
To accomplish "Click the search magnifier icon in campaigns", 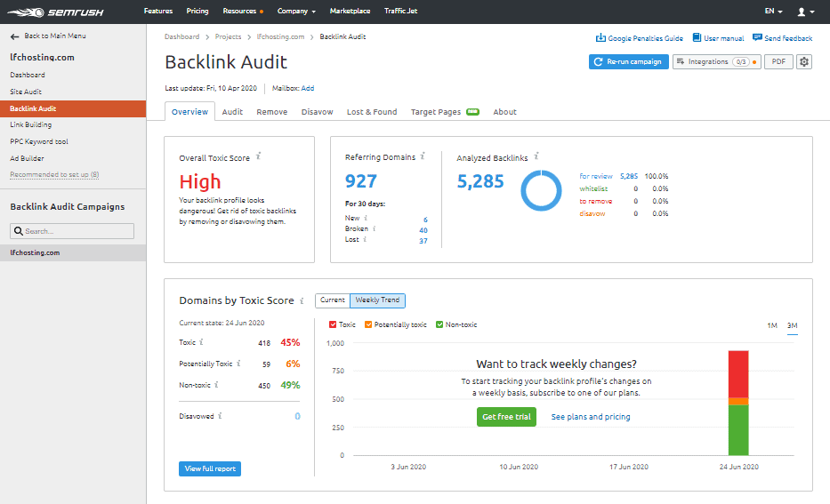I will point(19,231).
